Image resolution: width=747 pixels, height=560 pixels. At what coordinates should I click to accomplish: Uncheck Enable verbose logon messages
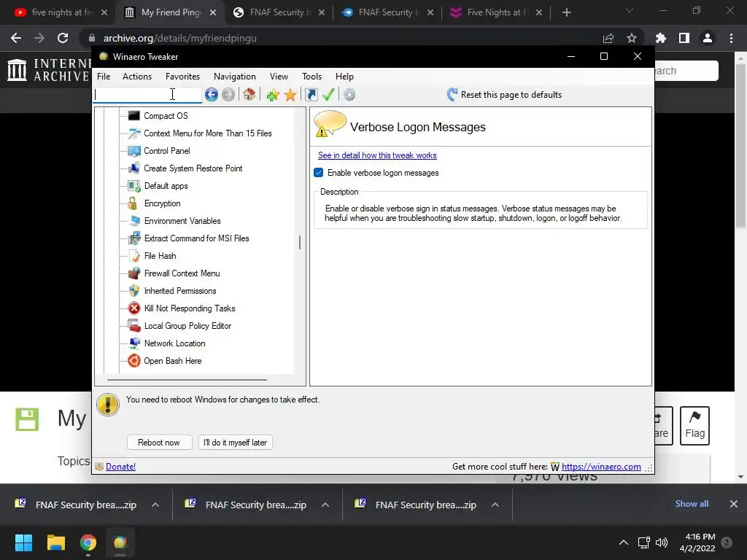pyautogui.click(x=319, y=173)
